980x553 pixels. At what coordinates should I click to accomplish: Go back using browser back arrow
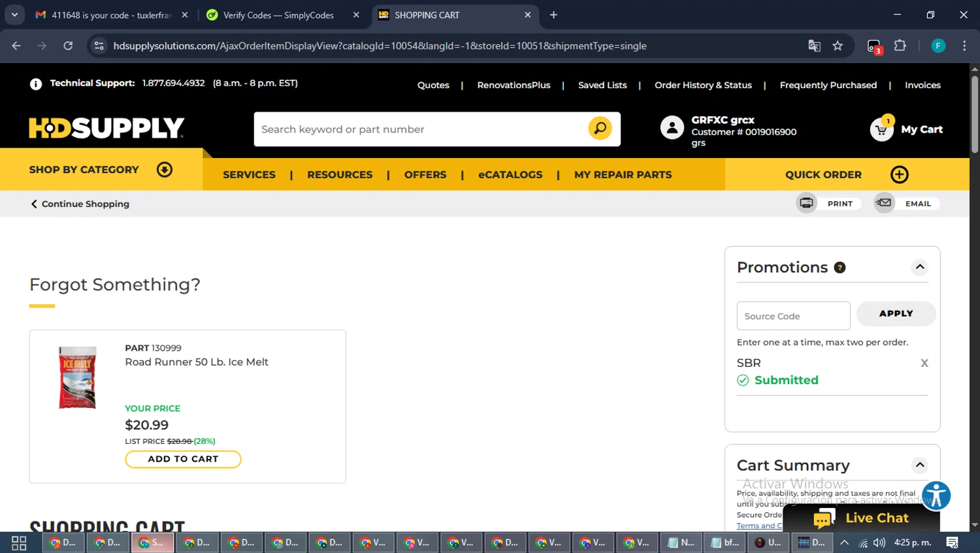pos(16,46)
